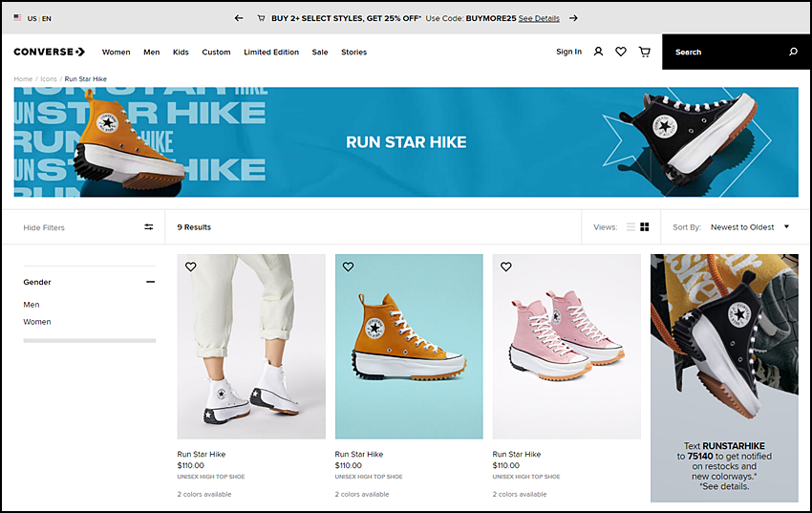Open the Men menu
This screenshot has width=812, height=513.
(151, 53)
